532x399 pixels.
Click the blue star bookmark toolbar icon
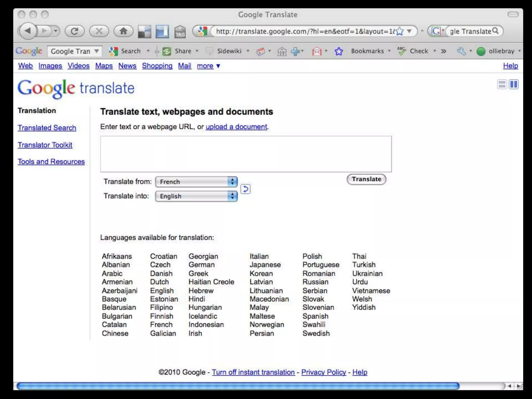pyautogui.click(x=339, y=51)
